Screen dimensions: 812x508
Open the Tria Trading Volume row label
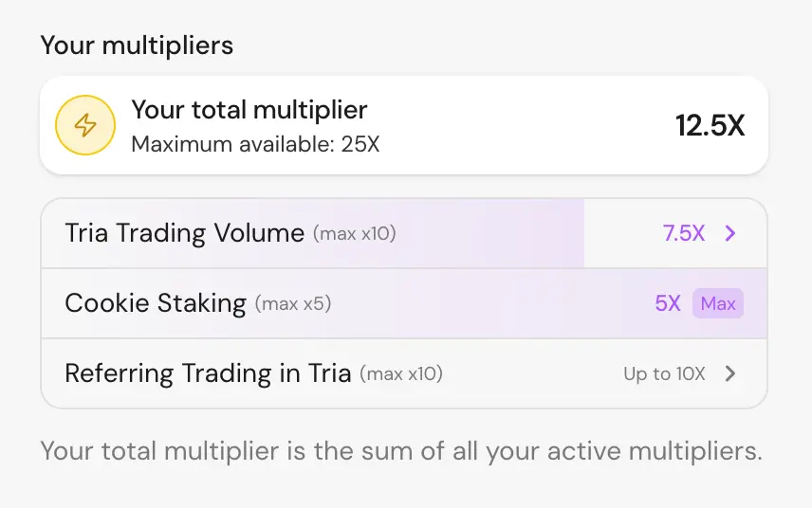click(184, 233)
